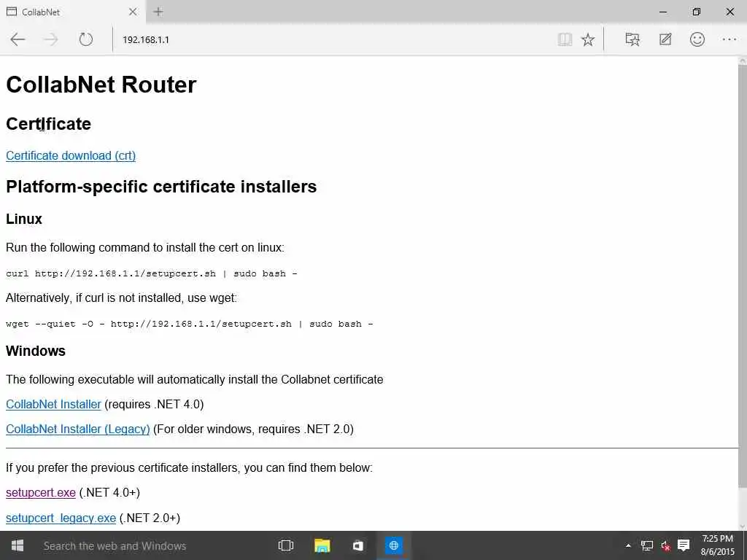The image size is (747, 560).
Task: Open CollabNet Installer (Legacy) link
Action: pos(77,429)
